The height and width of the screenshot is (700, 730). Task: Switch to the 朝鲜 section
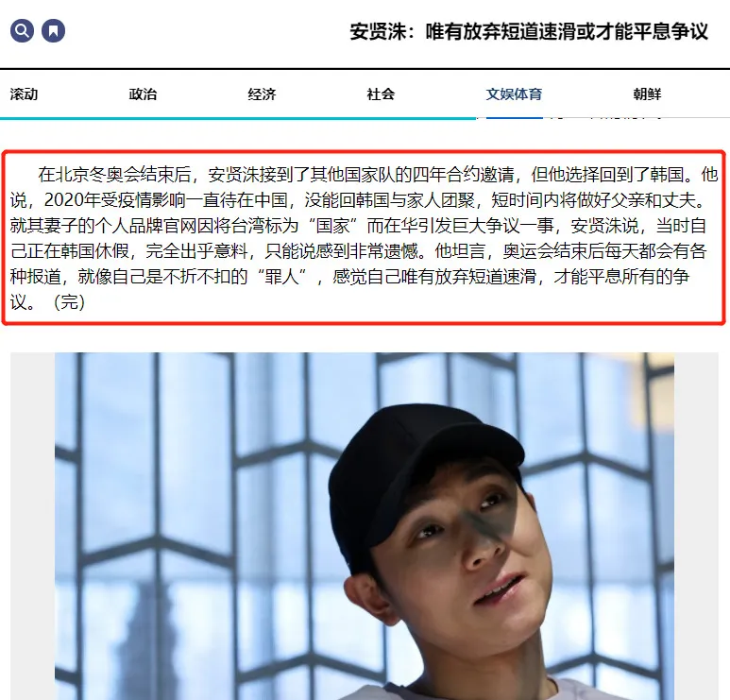(x=647, y=94)
